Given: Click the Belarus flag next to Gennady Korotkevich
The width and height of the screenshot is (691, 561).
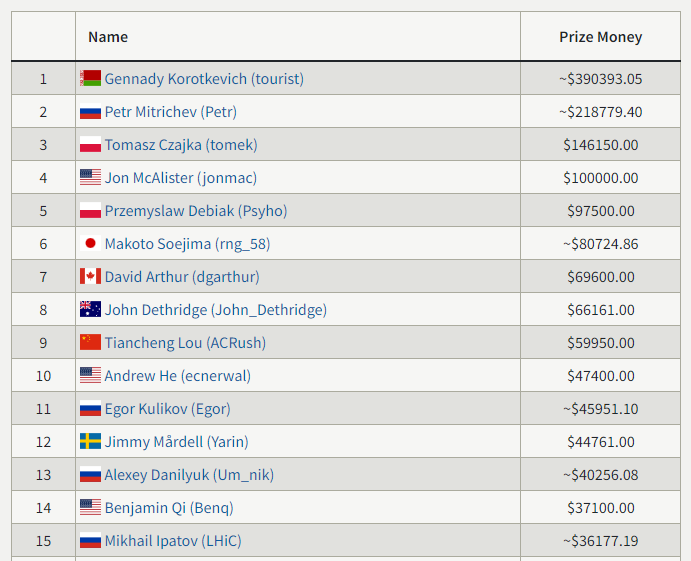Looking at the screenshot, I should (x=90, y=78).
